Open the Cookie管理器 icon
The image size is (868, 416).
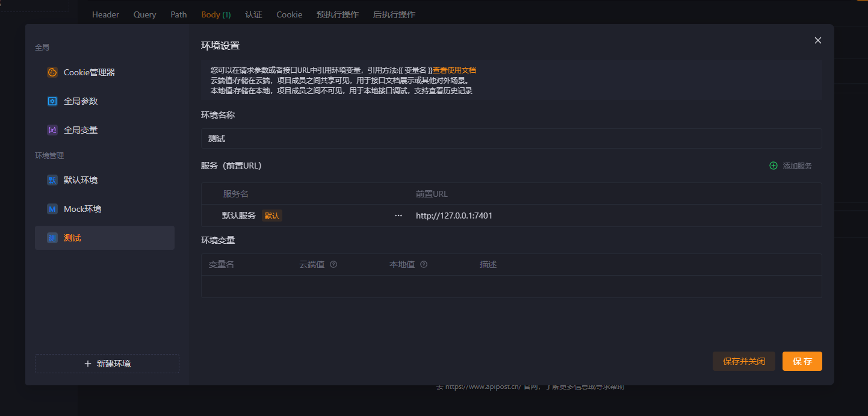click(x=52, y=72)
